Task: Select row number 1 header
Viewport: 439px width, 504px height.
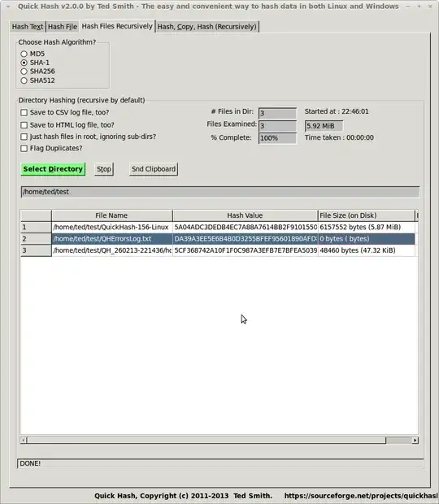Action: 36,228
